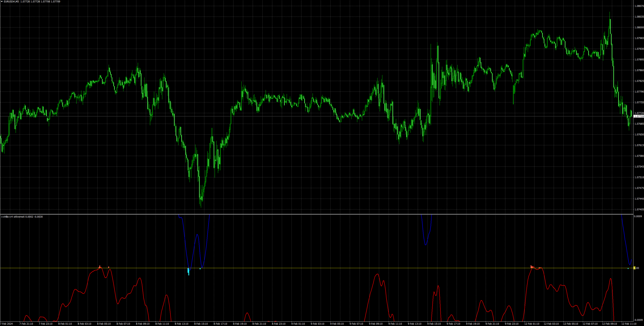Click the ++Hills++4 eXtremeX indicator label
Image resolution: width=644 pixels, height=326 pixels.
(13, 217)
